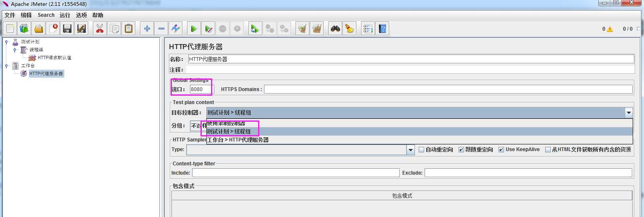Click the Content-type filter Include field
This screenshot has width=644, height=217.
296,173
